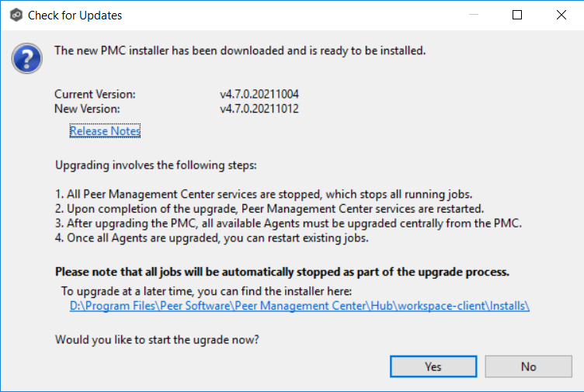The image size is (584, 392).
Task: Click the 'Current Version:' label
Action: [x=95, y=94]
